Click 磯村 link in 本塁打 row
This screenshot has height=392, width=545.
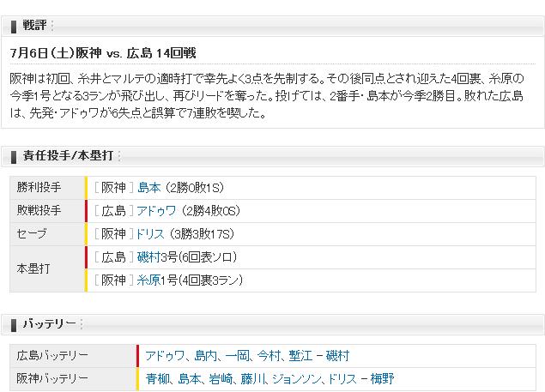[148, 257]
